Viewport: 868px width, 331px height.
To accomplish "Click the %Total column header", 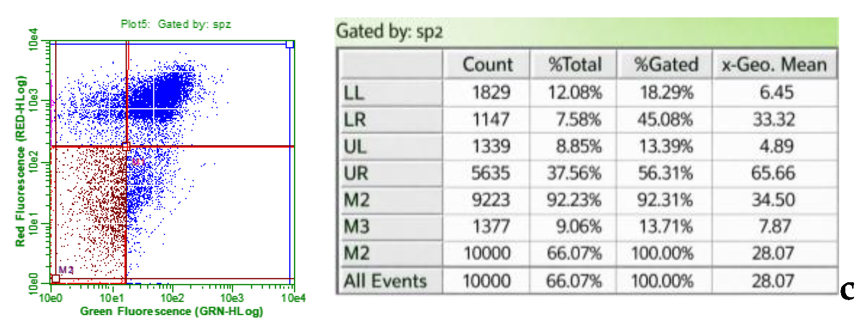I will click(574, 65).
